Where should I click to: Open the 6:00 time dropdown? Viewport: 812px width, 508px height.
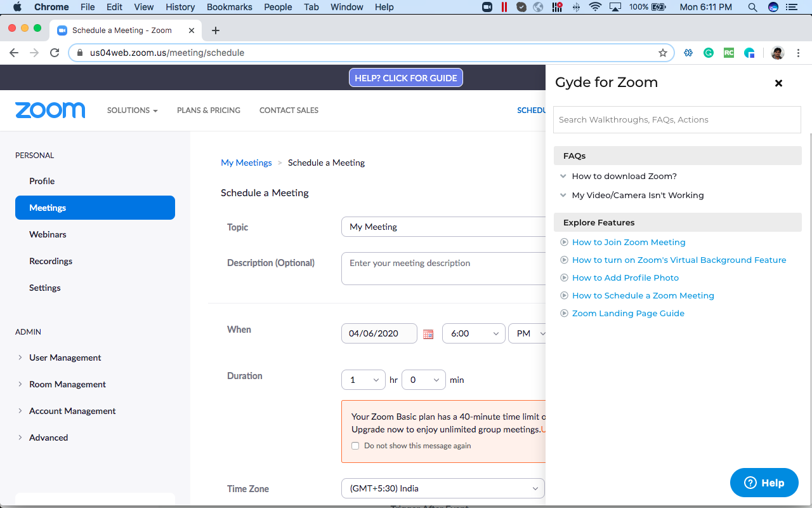point(474,333)
